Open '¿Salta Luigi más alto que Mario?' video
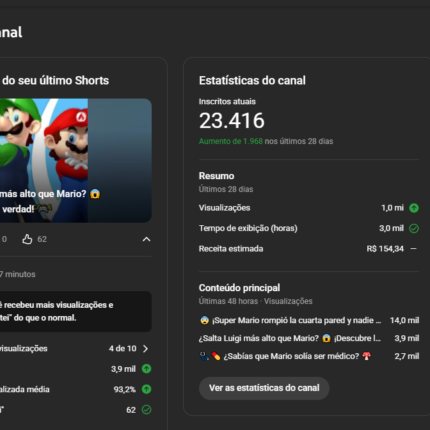 (x=290, y=338)
